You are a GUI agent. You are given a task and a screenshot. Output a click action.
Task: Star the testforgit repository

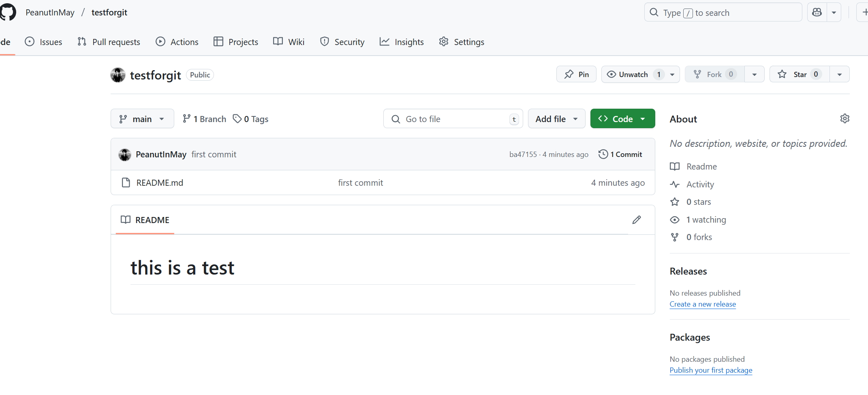pos(800,74)
